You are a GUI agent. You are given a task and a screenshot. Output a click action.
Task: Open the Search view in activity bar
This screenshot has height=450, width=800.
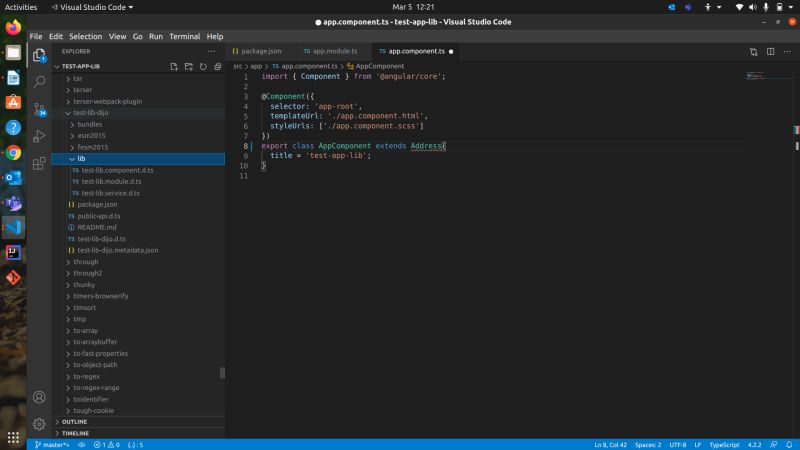[x=39, y=82]
